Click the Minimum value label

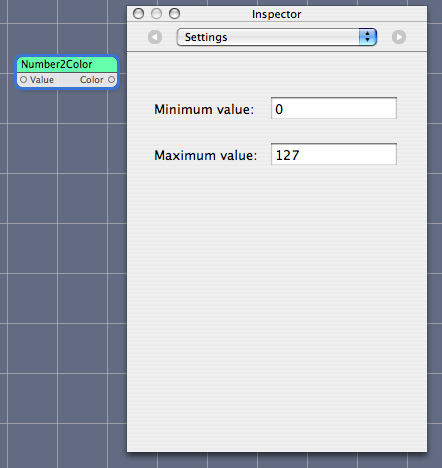(x=204, y=109)
